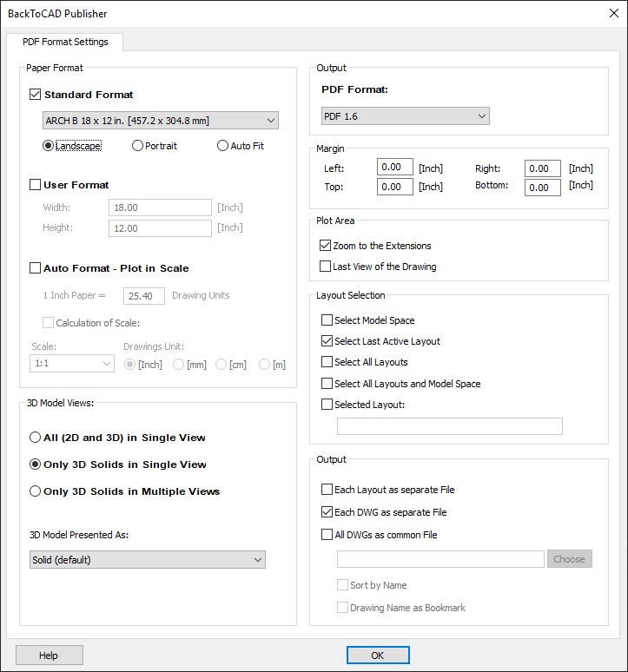
Task: Toggle the Sort by Name checkbox
Action: click(x=342, y=585)
